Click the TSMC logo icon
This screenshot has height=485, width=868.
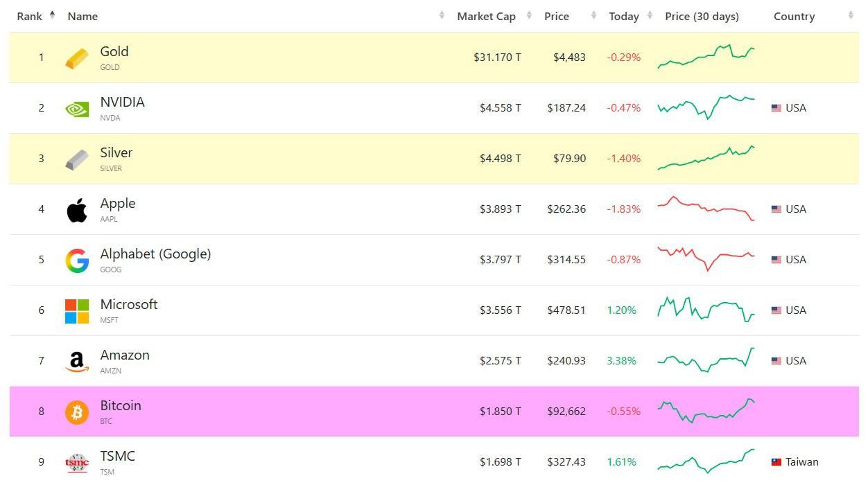click(77, 462)
